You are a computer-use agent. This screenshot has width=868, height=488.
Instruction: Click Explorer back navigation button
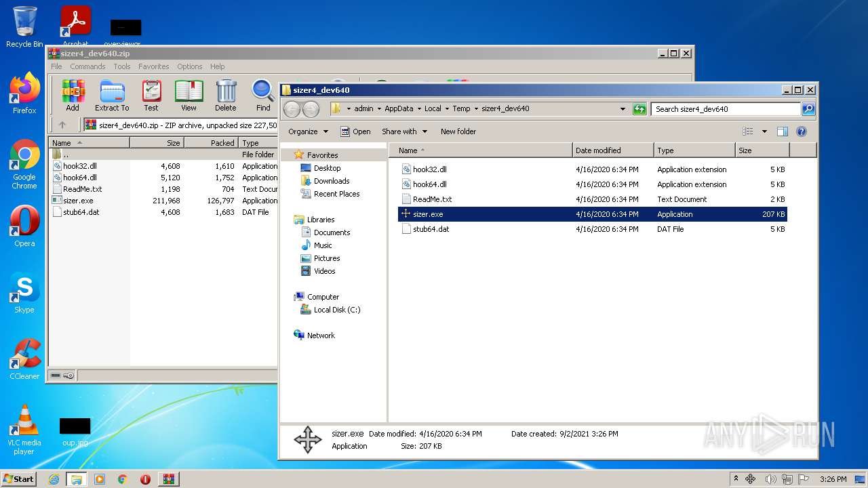point(292,108)
